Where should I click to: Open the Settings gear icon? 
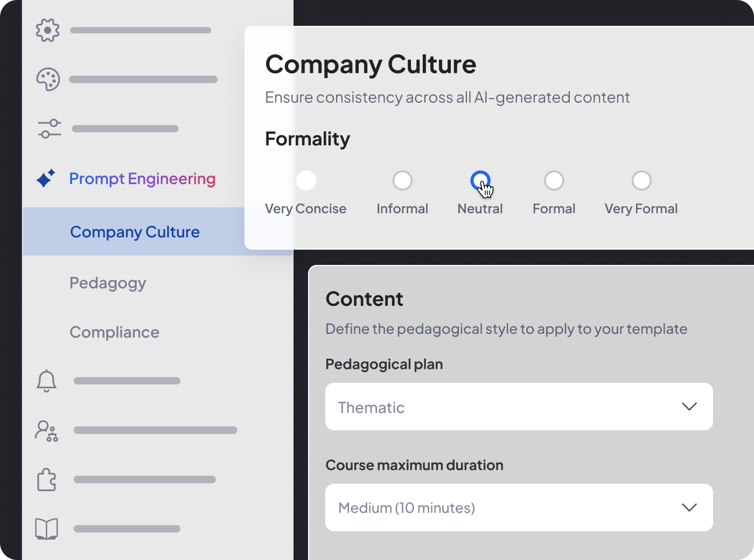(x=47, y=30)
